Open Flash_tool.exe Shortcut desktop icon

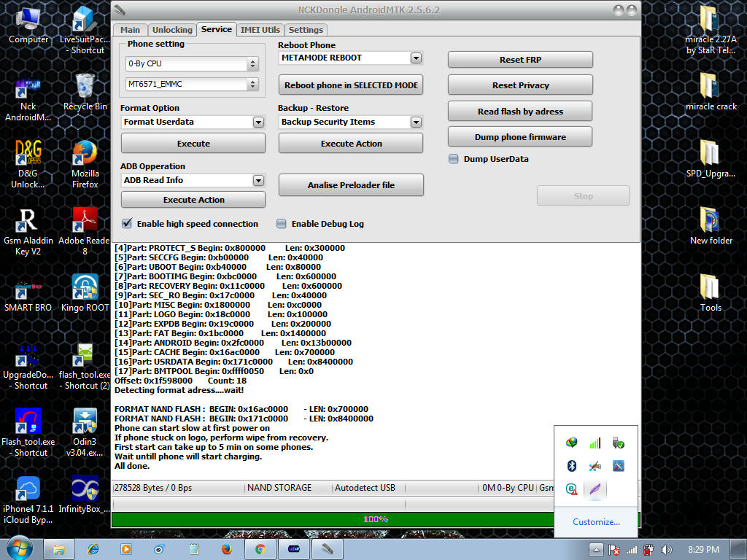point(28,433)
